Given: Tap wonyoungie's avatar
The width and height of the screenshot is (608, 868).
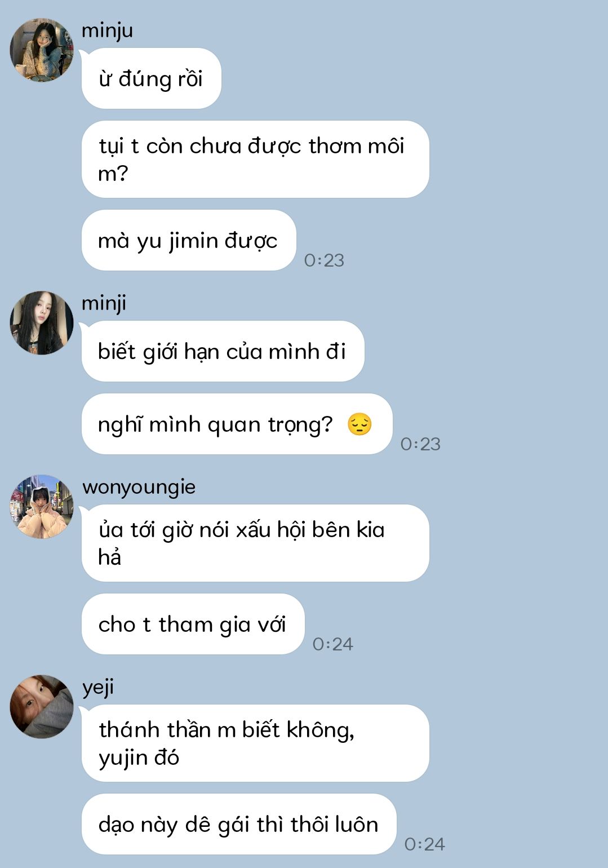Looking at the screenshot, I should click(x=42, y=506).
